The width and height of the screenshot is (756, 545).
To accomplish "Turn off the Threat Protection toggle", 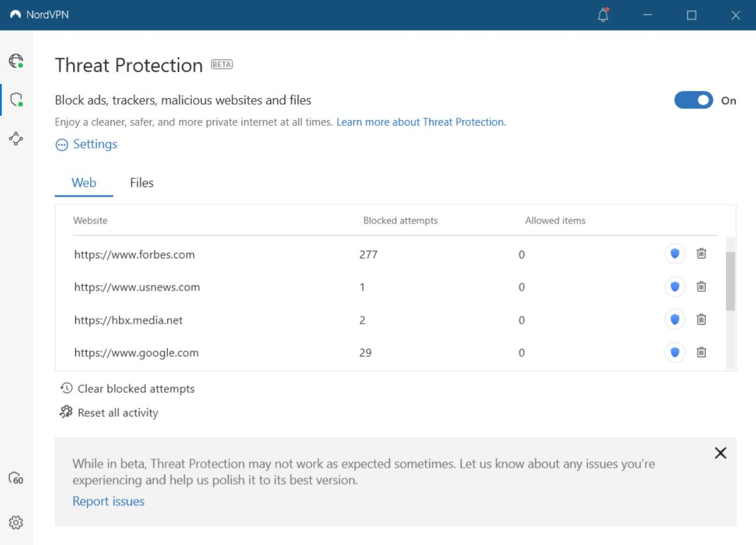I will point(694,100).
